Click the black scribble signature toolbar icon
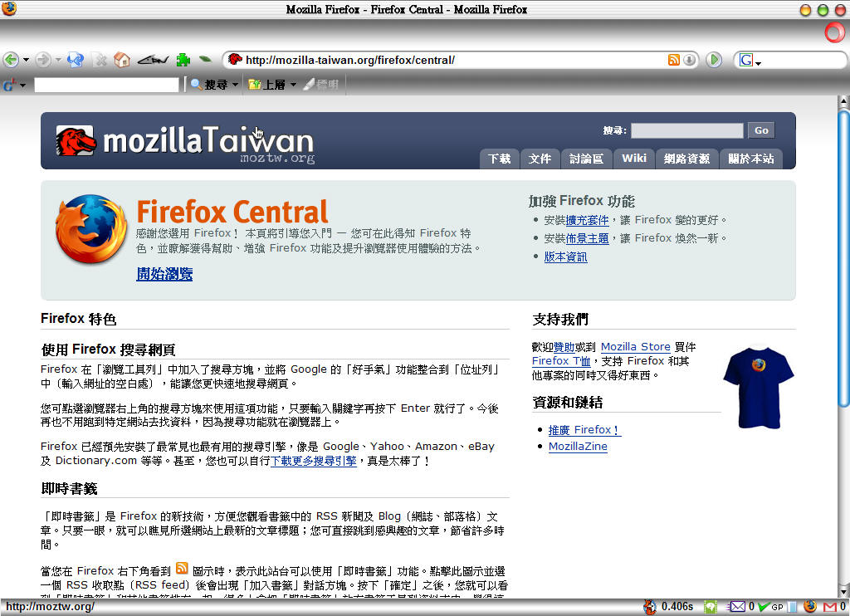 pos(153,60)
